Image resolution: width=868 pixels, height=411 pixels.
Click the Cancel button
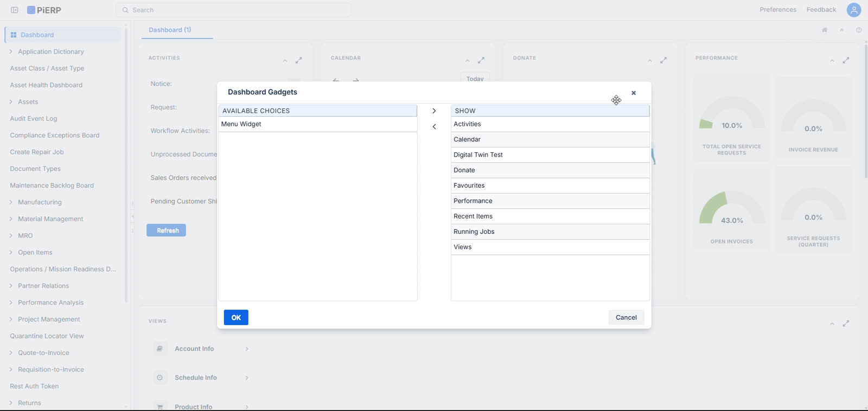pyautogui.click(x=626, y=317)
